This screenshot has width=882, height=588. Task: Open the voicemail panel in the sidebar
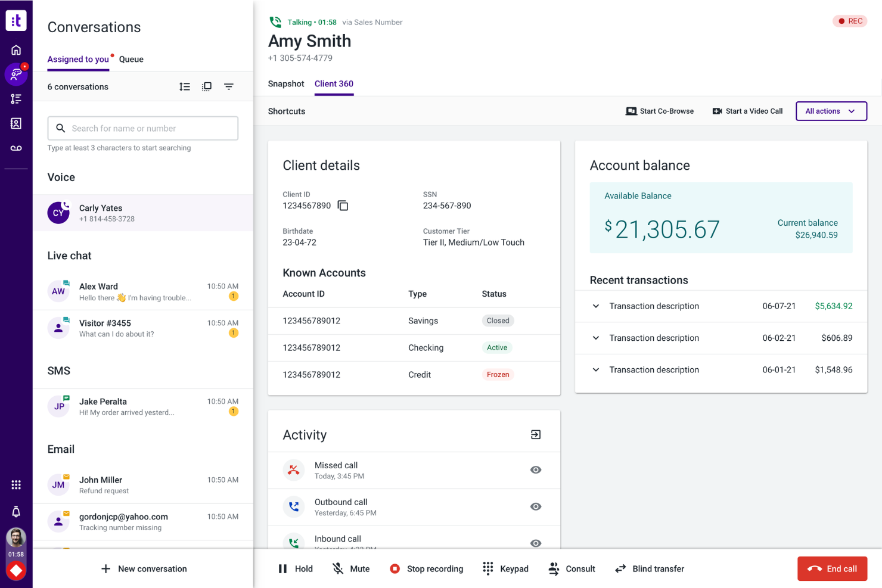tap(16, 148)
